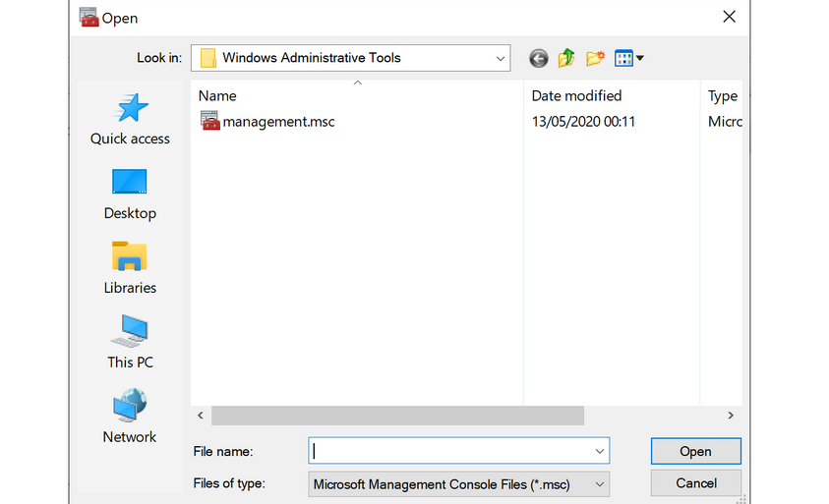Open the View menu icon
Screen dimensions: 829x504
(x=623, y=58)
